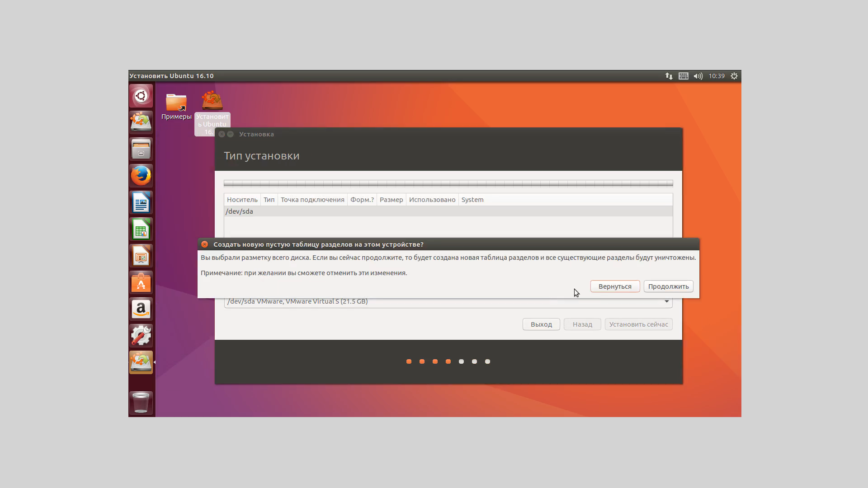Open the session gear menu
The width and height of the screenshot is (868, 488).
[734, 76]
